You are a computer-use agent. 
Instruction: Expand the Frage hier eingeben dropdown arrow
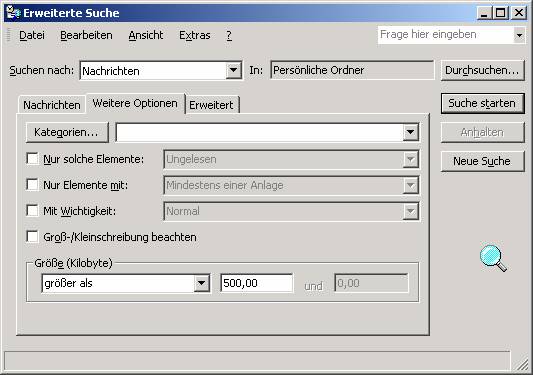[x=519, y=35]
